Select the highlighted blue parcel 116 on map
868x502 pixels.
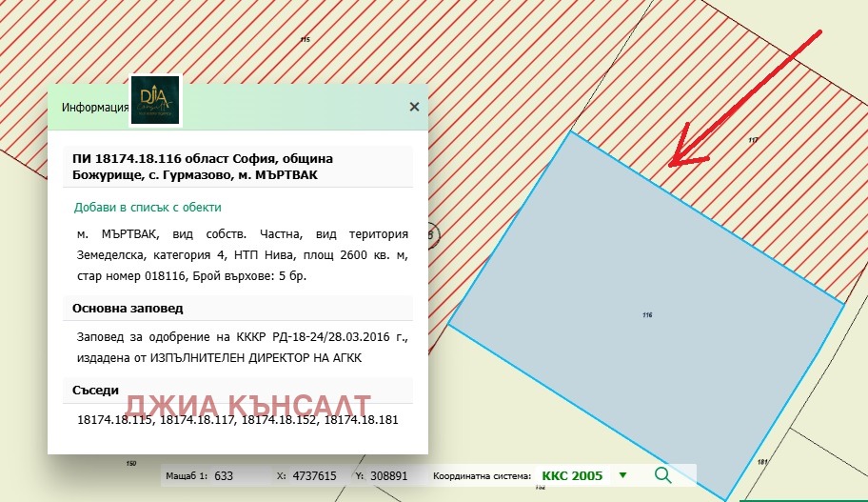[647, 314]
